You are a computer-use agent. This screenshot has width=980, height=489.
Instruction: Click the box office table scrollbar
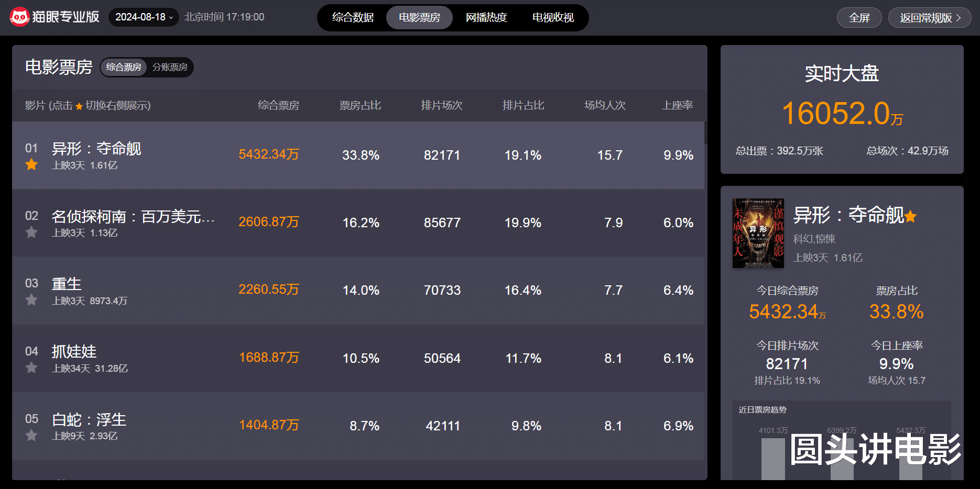point(705,134)
